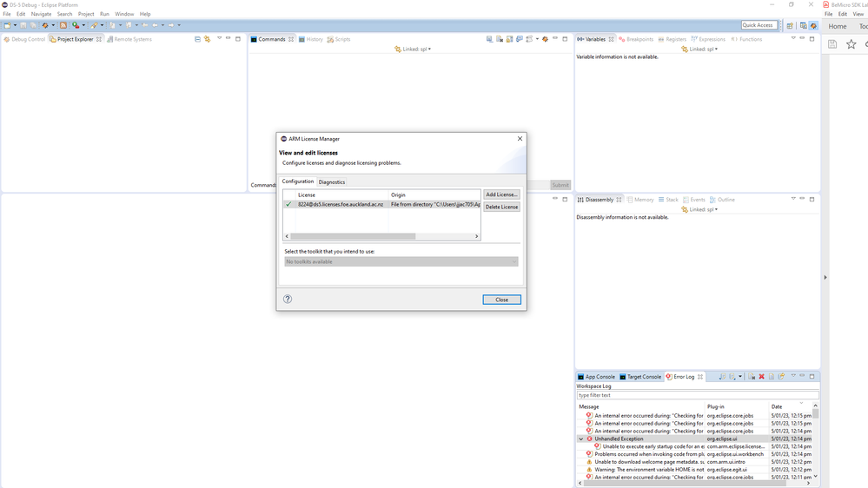Click Open Perspective icon near Quick Access
Image resolution: width=868 pixels, height=488 pixels.
coord(790,25)
